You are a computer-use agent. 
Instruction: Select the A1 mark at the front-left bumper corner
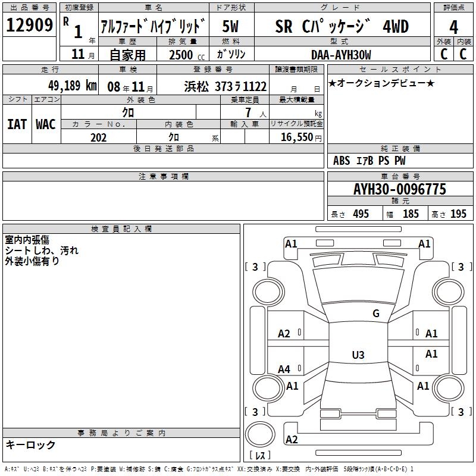[x=291, y=243]
